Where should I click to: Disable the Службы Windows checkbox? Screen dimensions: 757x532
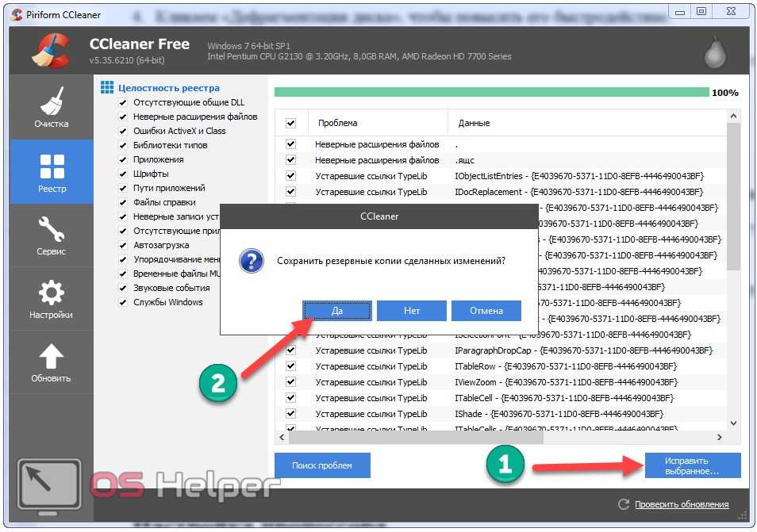[123, 303]
